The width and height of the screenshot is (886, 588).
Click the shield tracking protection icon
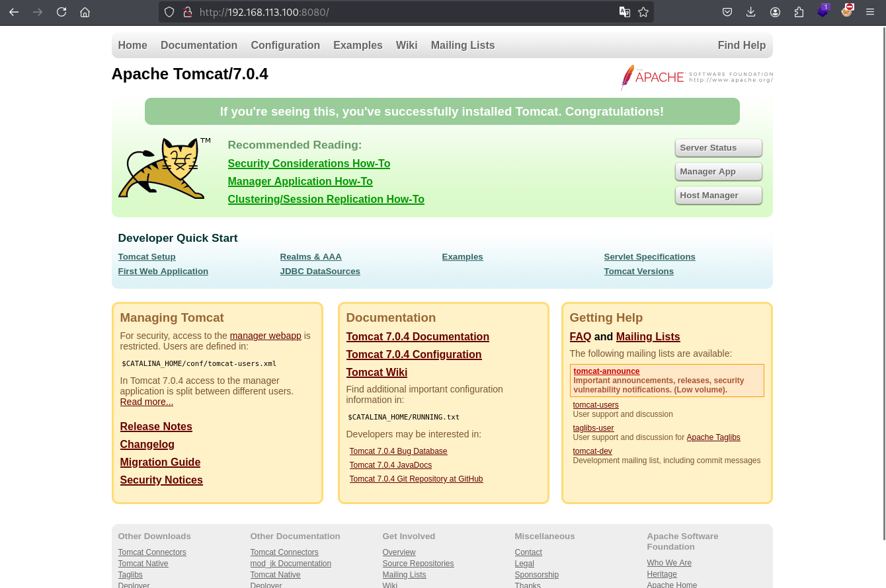point(169,12)
